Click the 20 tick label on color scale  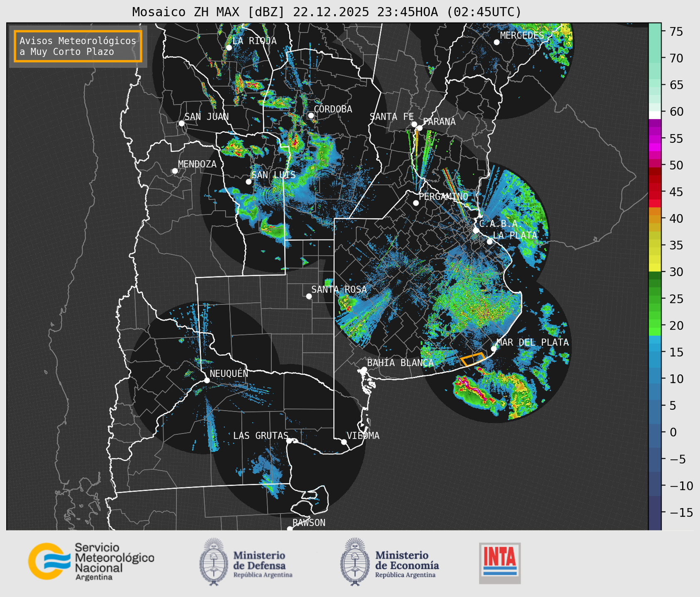tap(677, 325)
